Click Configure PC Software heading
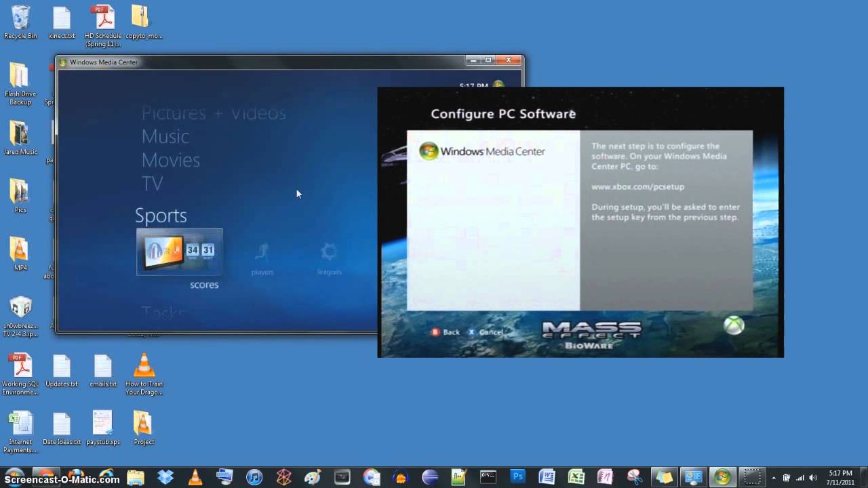The height and width of the screenshot is (488, 868). click(503, 114)
